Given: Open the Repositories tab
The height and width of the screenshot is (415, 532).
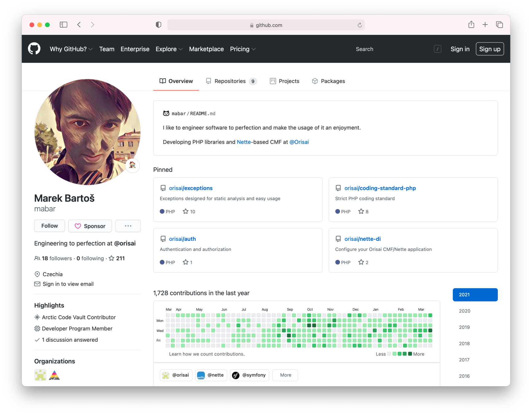Looking at the screenshot, I should pyautogui.click(x=231, y=81).
